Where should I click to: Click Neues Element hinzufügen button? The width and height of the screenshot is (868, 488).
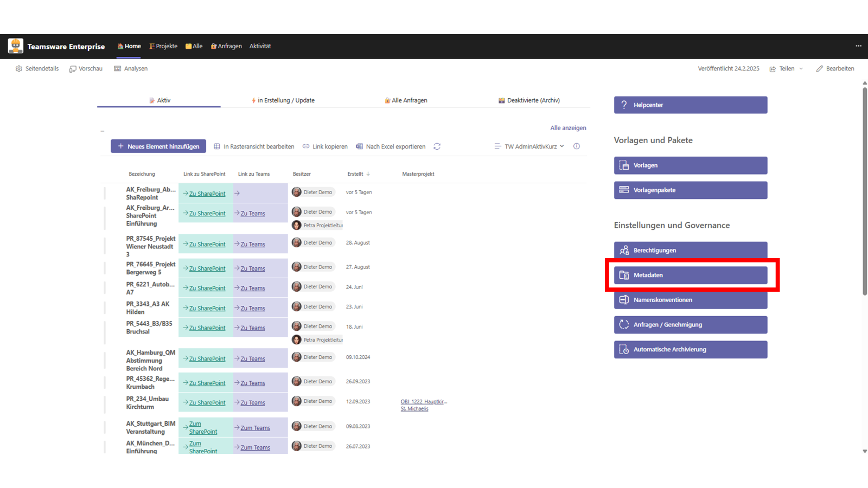pyautogui.click(x=158, y=146)
